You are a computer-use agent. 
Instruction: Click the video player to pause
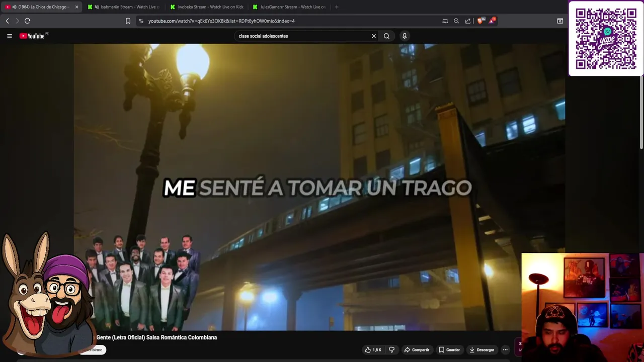click(x=319, y=187)
